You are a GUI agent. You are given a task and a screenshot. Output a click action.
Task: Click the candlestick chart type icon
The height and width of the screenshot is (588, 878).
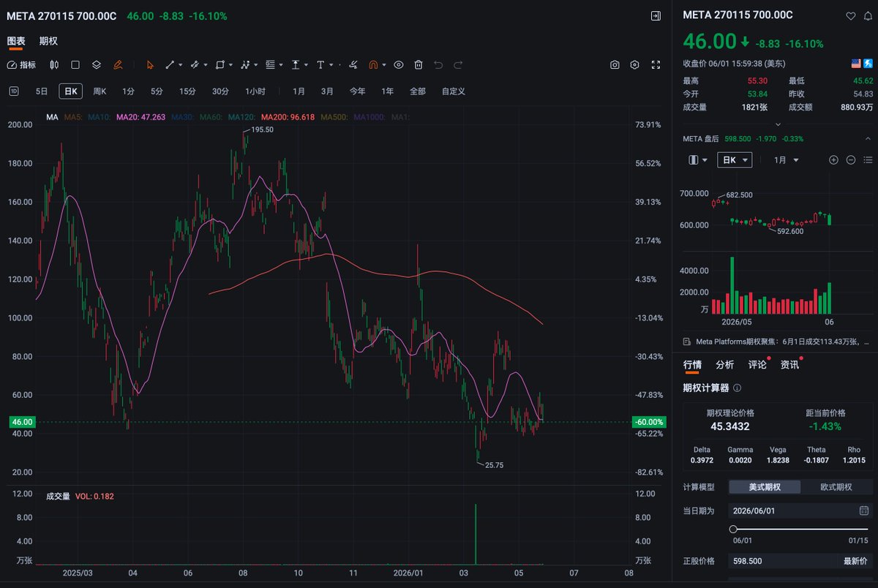[x=53, y=64]
